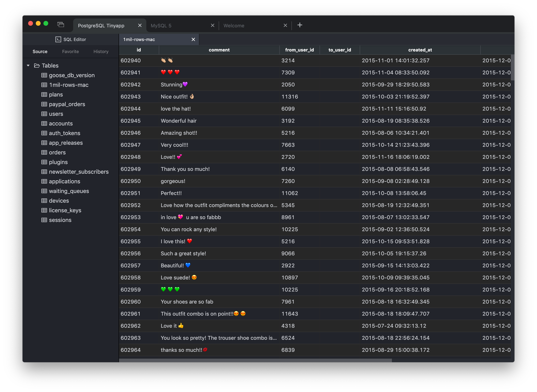Open the SQL Editor
The width and height of the screenshot is (537, 392).
point(71,39)
